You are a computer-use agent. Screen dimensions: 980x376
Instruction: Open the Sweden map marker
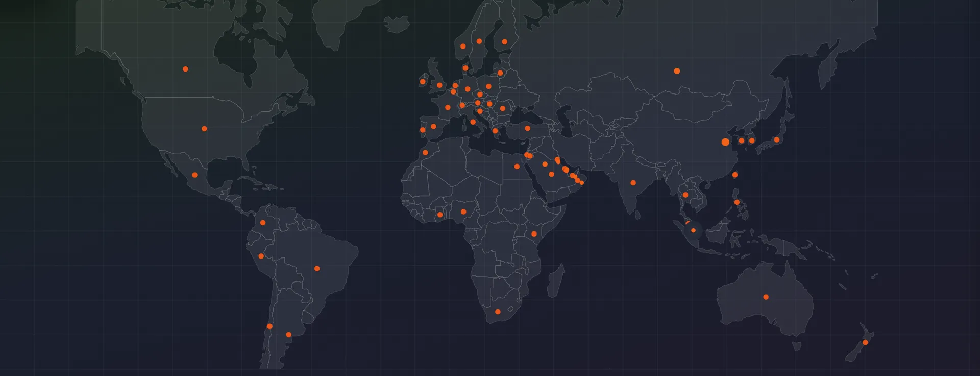click(x=479, y=41)
